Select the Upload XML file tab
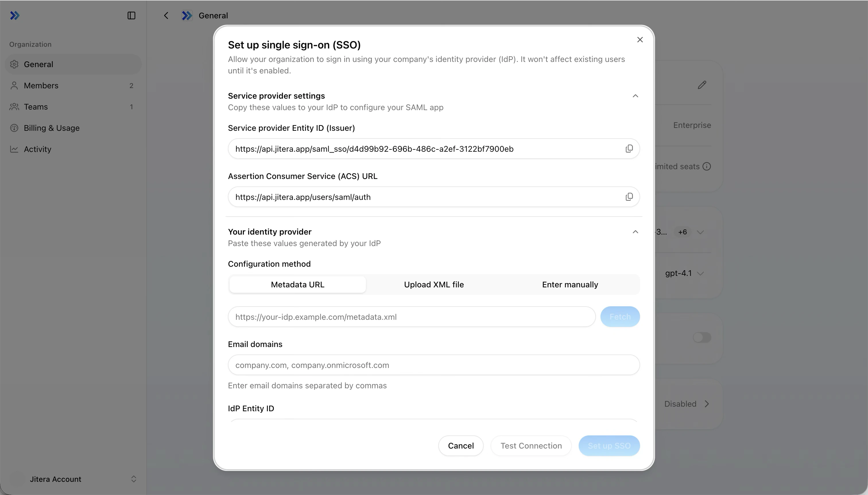Viewport: 868px width, 495px height. click(434, 284)
